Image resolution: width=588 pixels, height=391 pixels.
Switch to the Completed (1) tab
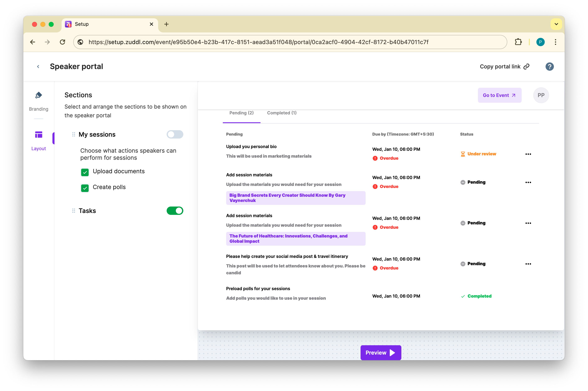pos(282,113)
